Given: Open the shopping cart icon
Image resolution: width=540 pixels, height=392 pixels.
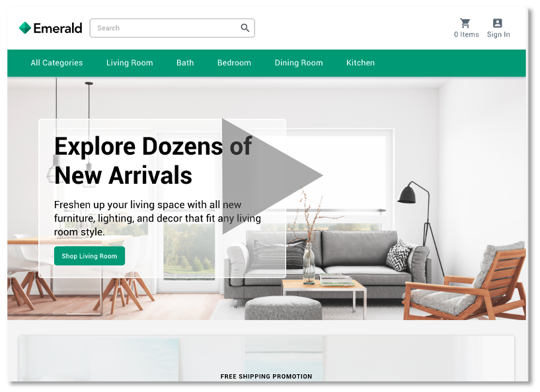Looking at the screenshot, I should [465, 23].
